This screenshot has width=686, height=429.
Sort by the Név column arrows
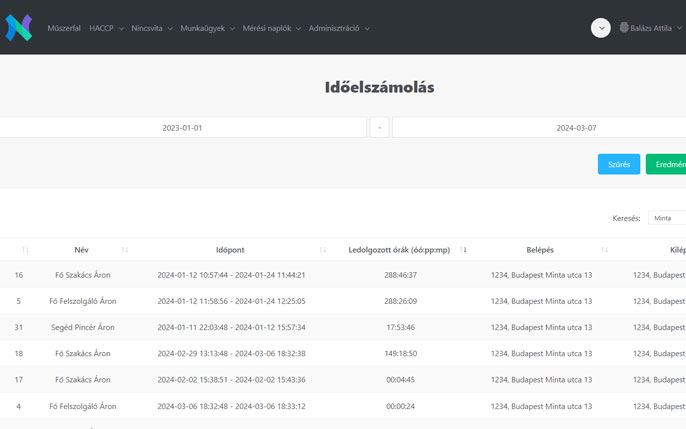(125, 249)
